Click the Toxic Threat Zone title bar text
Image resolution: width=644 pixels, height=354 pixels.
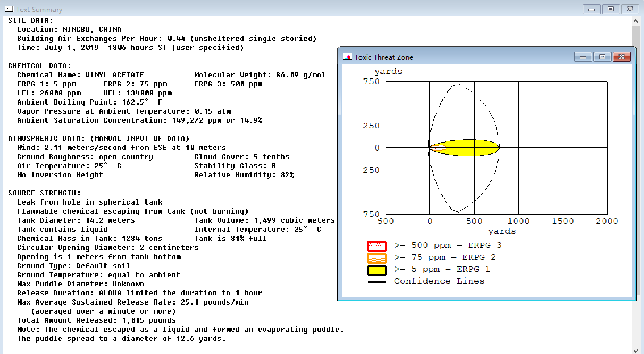coord(383,57)
